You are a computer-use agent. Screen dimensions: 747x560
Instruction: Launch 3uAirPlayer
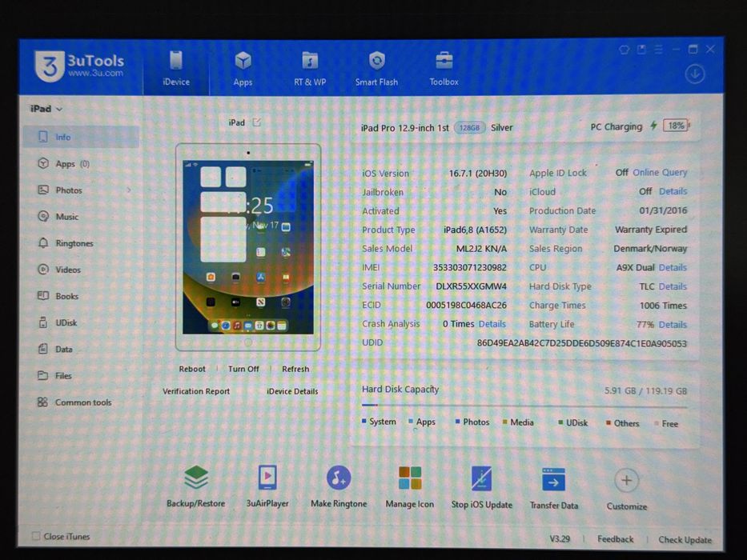point(267,486)
